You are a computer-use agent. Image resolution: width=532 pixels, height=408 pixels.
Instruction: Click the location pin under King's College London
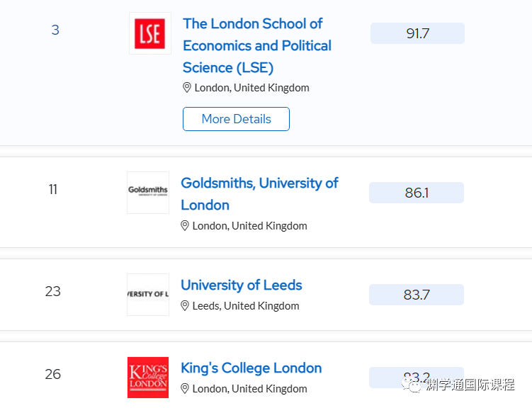point(185,388)
